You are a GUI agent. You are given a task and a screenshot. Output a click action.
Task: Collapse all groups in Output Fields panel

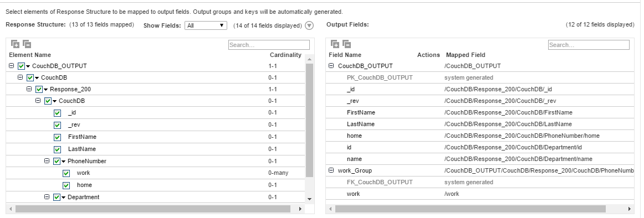click(x=346, y=44)
